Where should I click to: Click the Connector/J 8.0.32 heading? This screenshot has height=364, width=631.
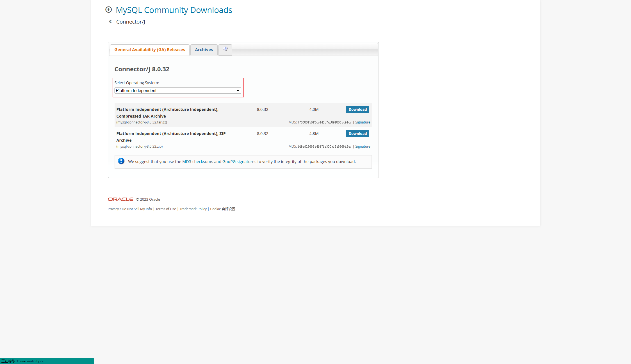point(142,69)
